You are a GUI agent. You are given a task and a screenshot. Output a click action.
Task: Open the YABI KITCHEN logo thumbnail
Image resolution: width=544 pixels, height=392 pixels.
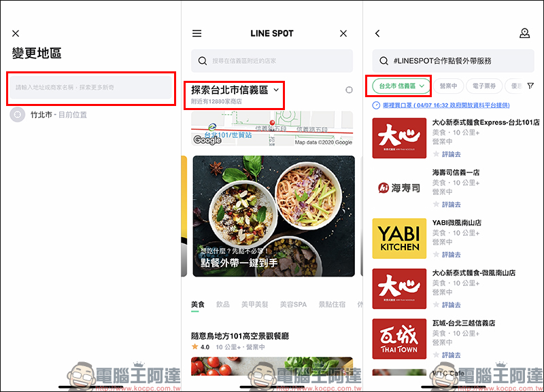coord(399,238)
